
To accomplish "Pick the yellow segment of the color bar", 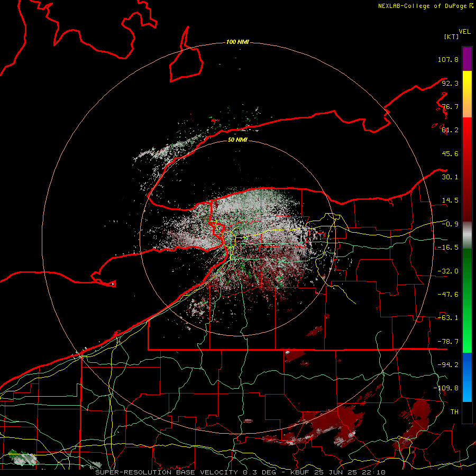I will pos(467,94).
